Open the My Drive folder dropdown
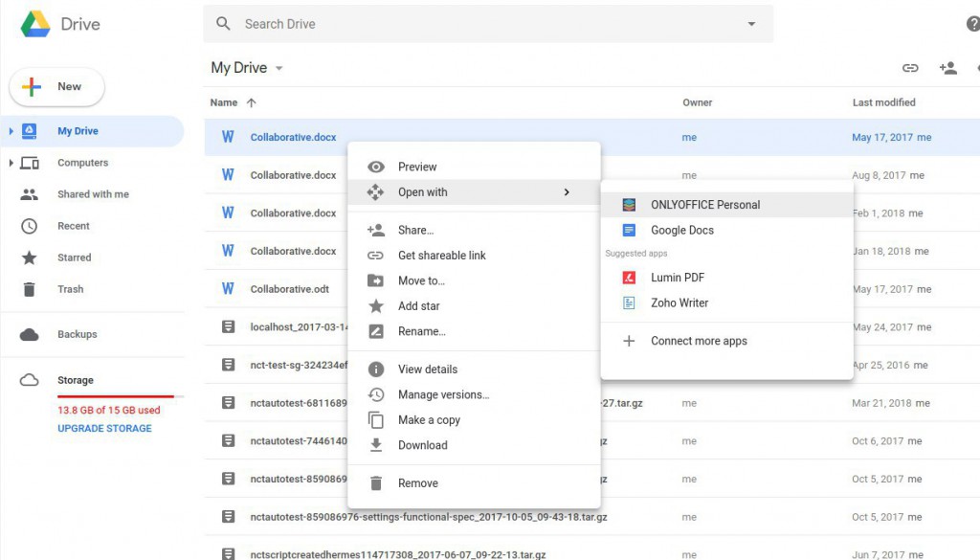The height and width of the screenshot is (560, 980). 279,68
